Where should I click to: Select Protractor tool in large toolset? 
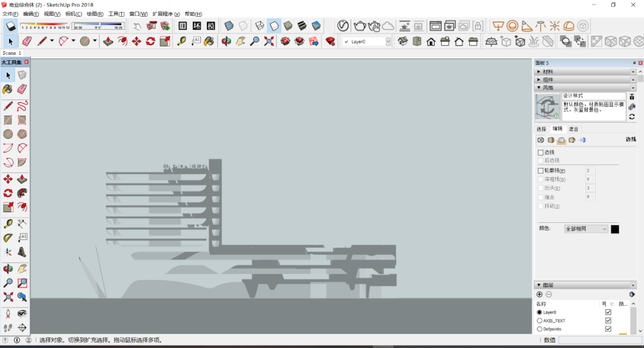pyautogui.click(x=8, y=238)
